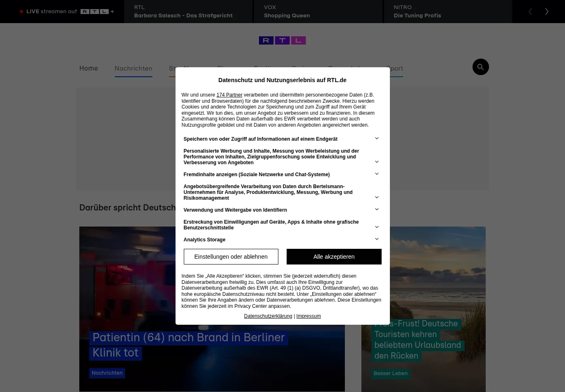
Task: Open the Home navigation tab
Action: 88,68
